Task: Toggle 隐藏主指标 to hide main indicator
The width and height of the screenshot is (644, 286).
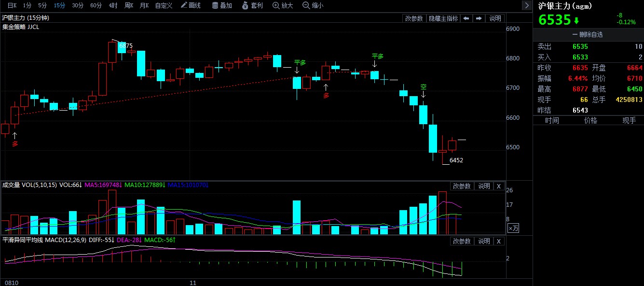Action: [443, 18]
